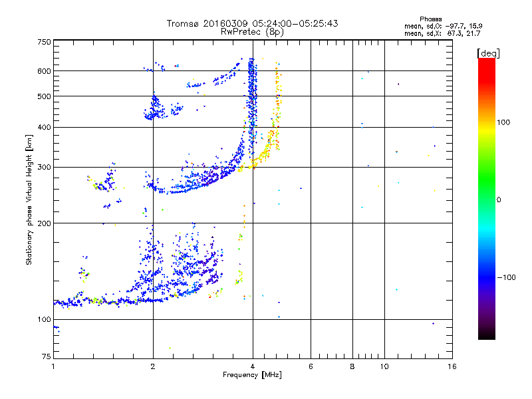Click the Frequency [MHz] axis title
Viewport: 532px width, 399px height.
252,375
